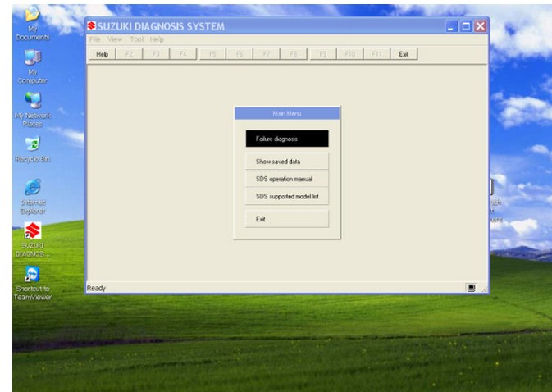The width and height of the screenshot is (552, 392).
Task: Click the F11 toolbar button
Action: (x=376, y=54)
